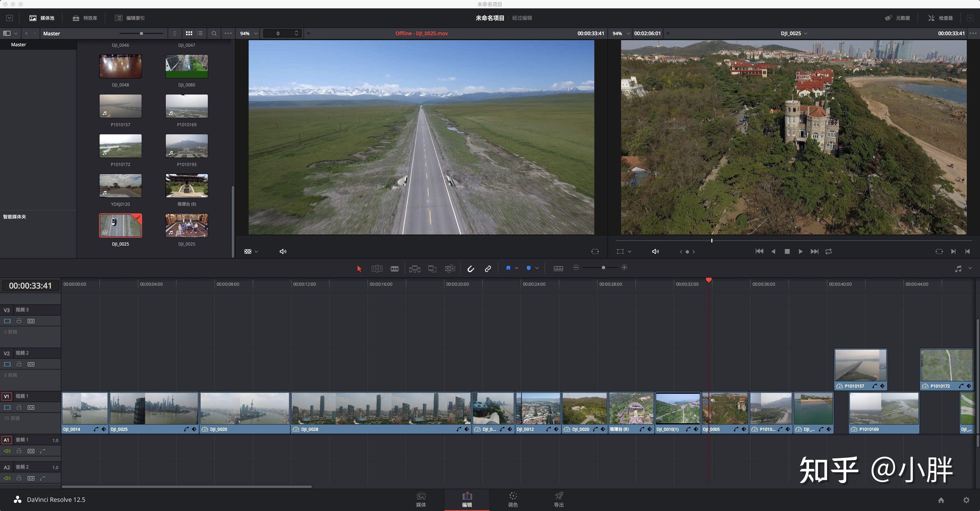Zoom in timeline with plus button

(624, 268)
